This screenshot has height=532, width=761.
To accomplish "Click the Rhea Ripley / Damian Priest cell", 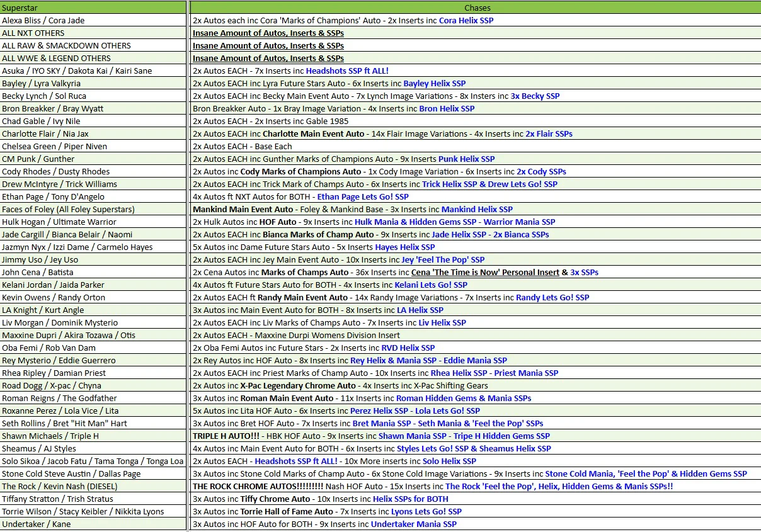I will [x=93, y=373].
